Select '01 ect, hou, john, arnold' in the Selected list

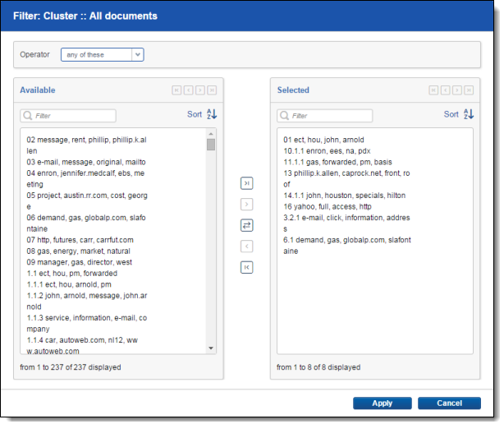(x=323, y=140)
